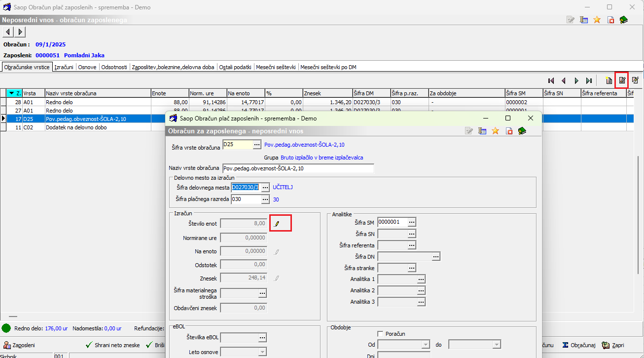This screenshot has height=358, width=644.
Task: Switch to the Izračuni tab
Action: tap(64, 67)
